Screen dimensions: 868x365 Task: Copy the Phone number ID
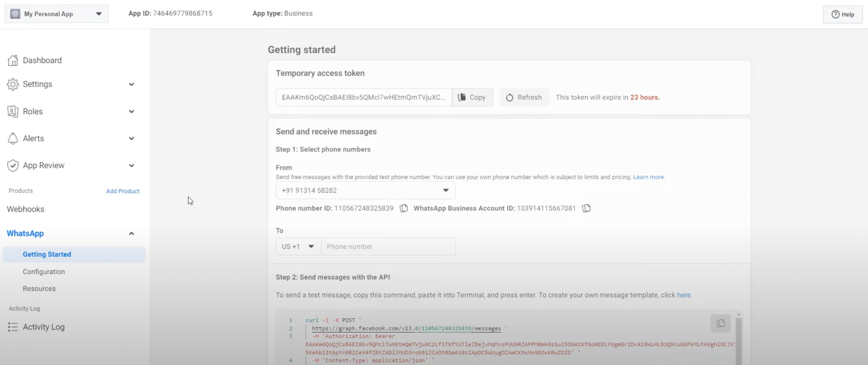(x=403, y=208)
